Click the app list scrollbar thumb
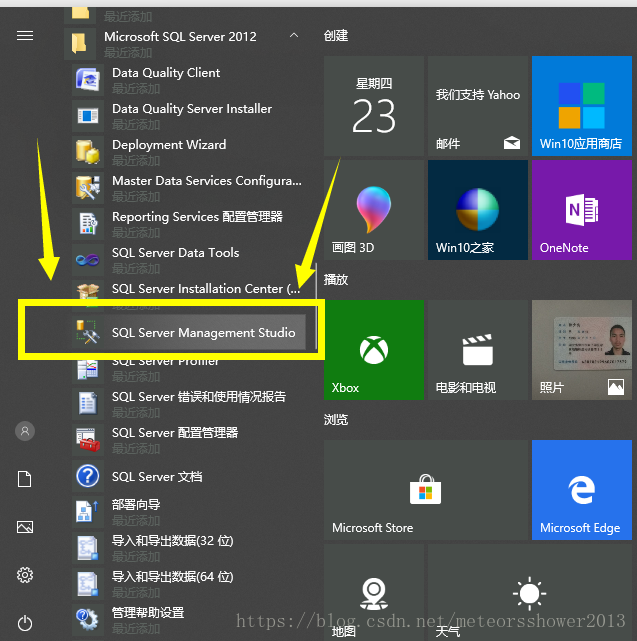The width and height of the screenshot is (637, 641). coord(316,305)
